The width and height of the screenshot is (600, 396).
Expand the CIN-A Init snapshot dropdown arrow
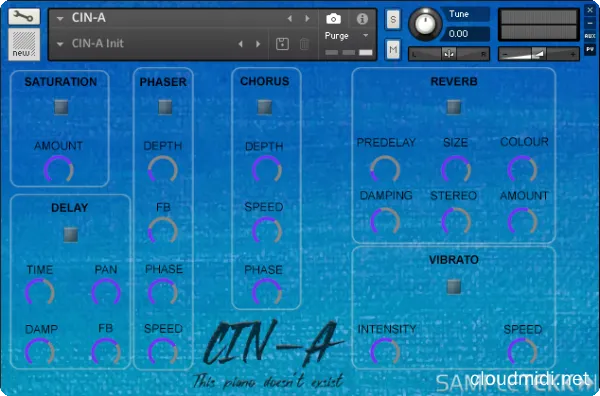pos(60,44)
